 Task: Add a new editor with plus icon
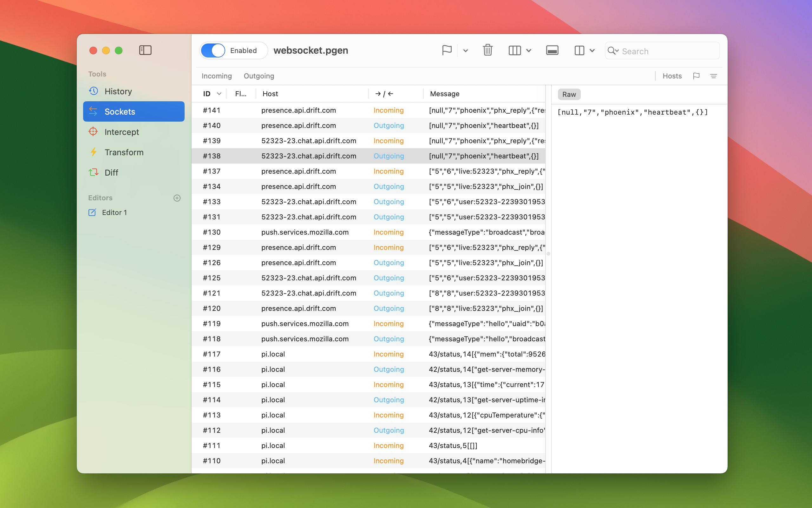(177, 198)
